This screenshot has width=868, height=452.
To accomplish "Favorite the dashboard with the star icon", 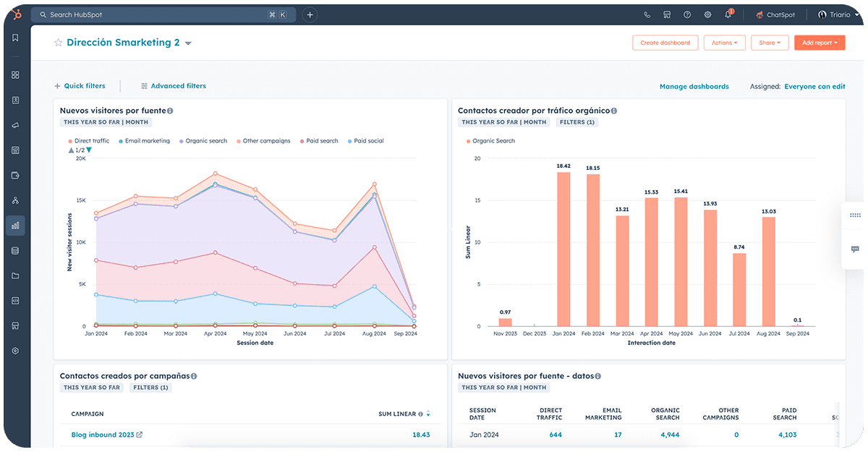I will pos(59,43).
